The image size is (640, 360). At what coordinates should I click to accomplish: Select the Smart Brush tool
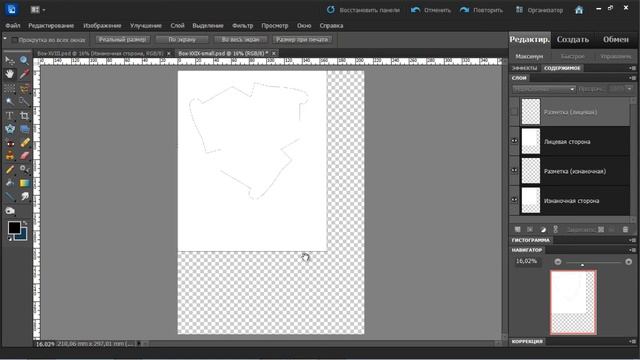tap(24, 169)
